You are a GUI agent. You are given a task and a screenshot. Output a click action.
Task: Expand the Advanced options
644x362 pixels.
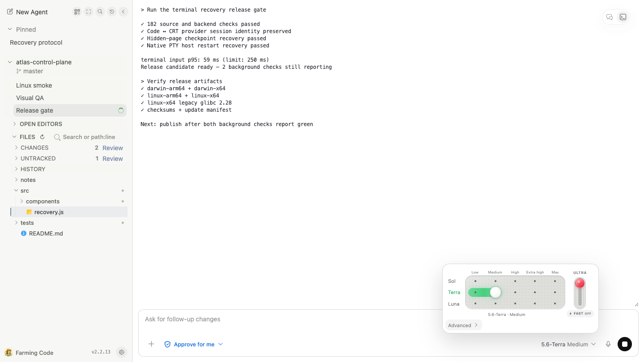point(463,325)
